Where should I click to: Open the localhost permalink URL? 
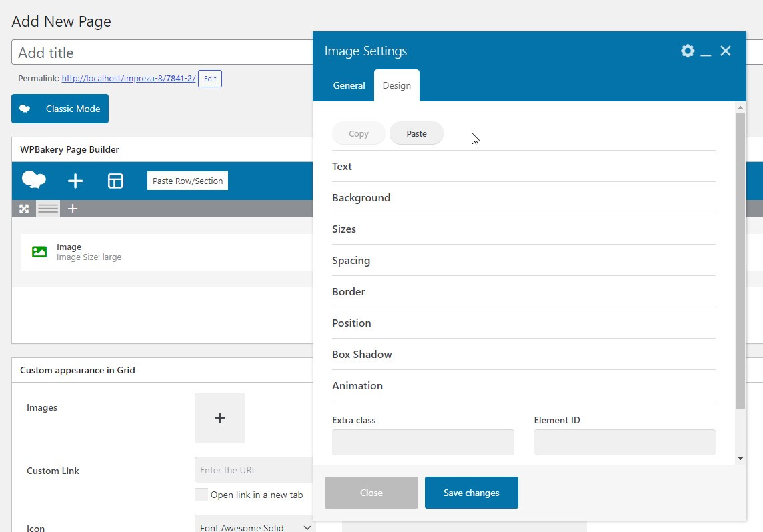pos(129,78)
